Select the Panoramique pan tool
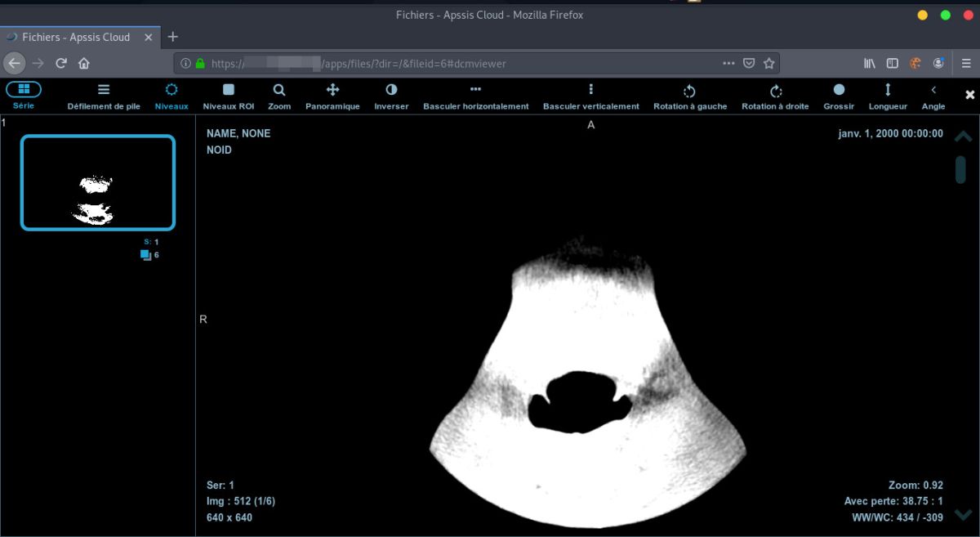The width and height of the screenshot is (980, 537). point(332,96)
